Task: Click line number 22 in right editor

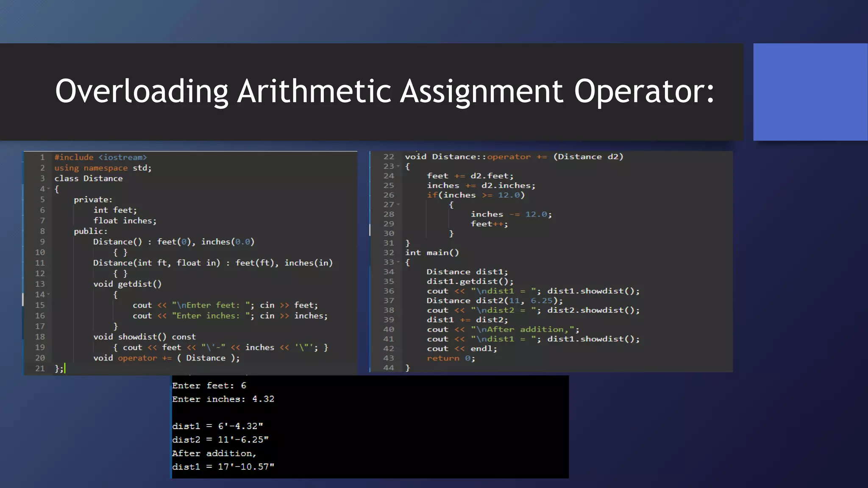Action: coord(389,157)
